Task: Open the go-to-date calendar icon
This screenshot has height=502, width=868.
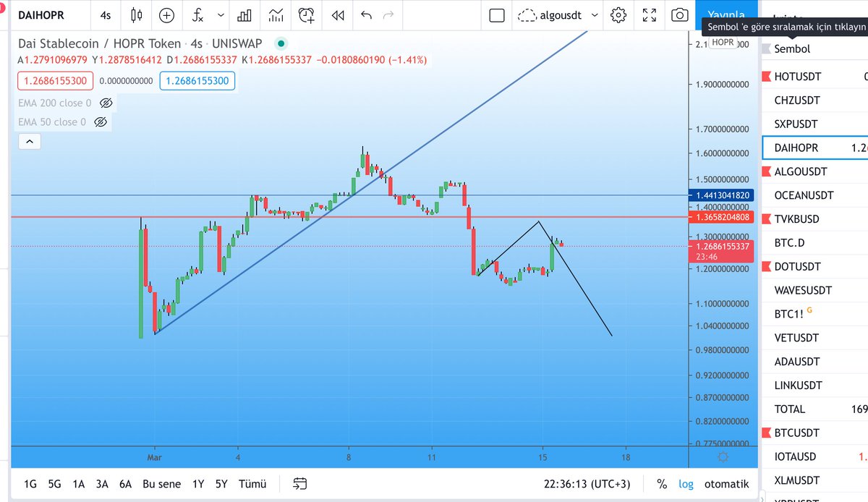Action: pyautogui.click(x=300, y=484)
